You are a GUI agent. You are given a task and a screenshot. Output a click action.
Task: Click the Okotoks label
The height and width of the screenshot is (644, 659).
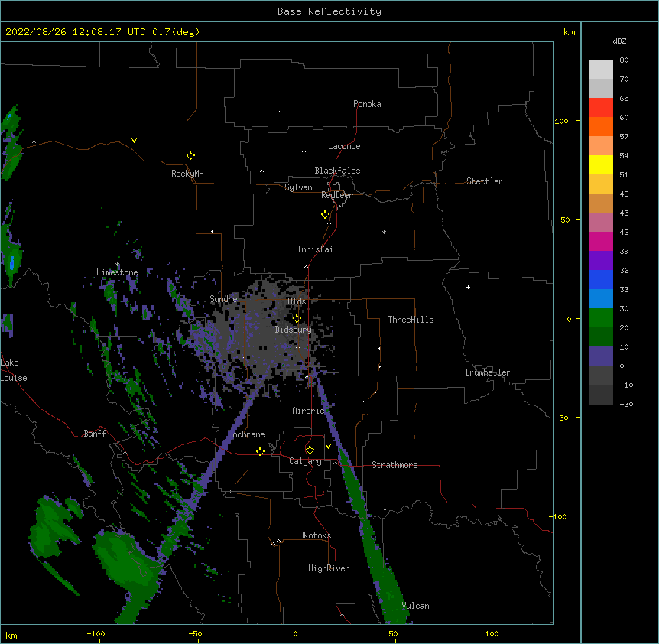point(315,535)
